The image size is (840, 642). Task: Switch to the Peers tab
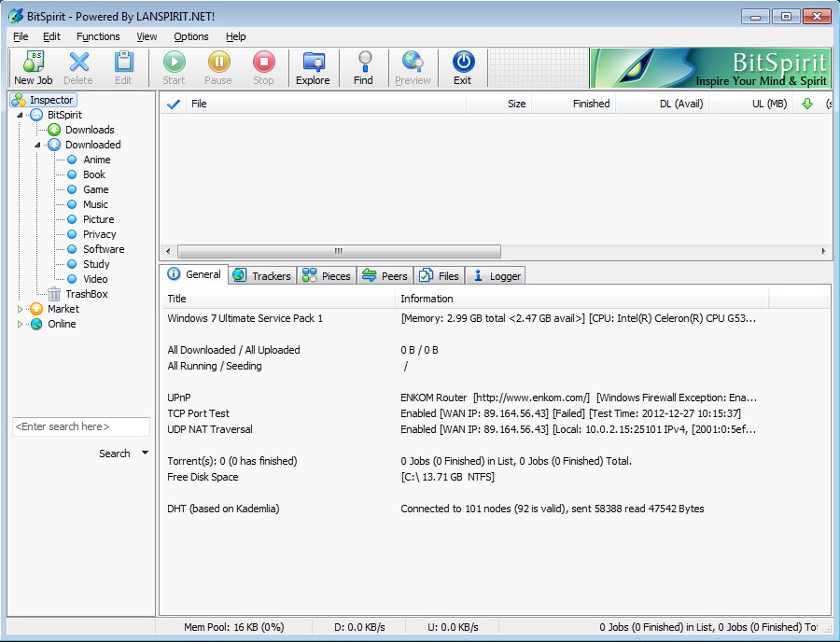point(385,275)
